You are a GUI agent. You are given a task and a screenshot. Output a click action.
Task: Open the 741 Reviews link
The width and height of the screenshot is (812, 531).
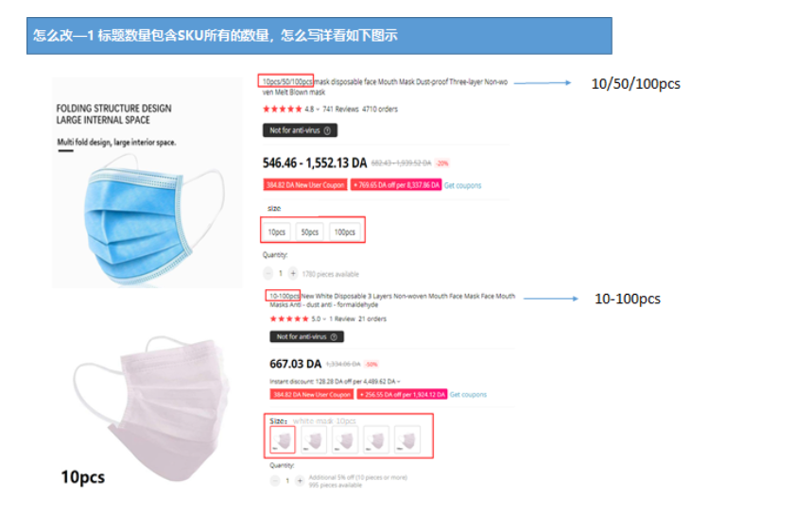coord(341,110)
